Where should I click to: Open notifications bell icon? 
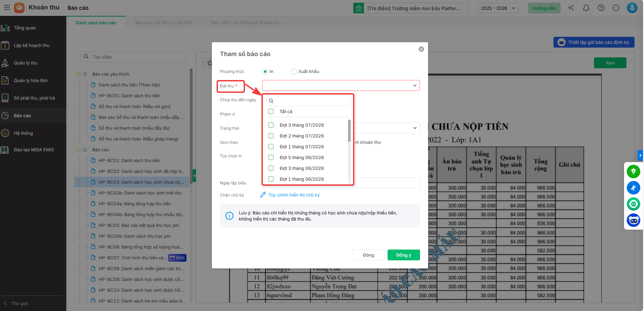(x=586, y=8)
